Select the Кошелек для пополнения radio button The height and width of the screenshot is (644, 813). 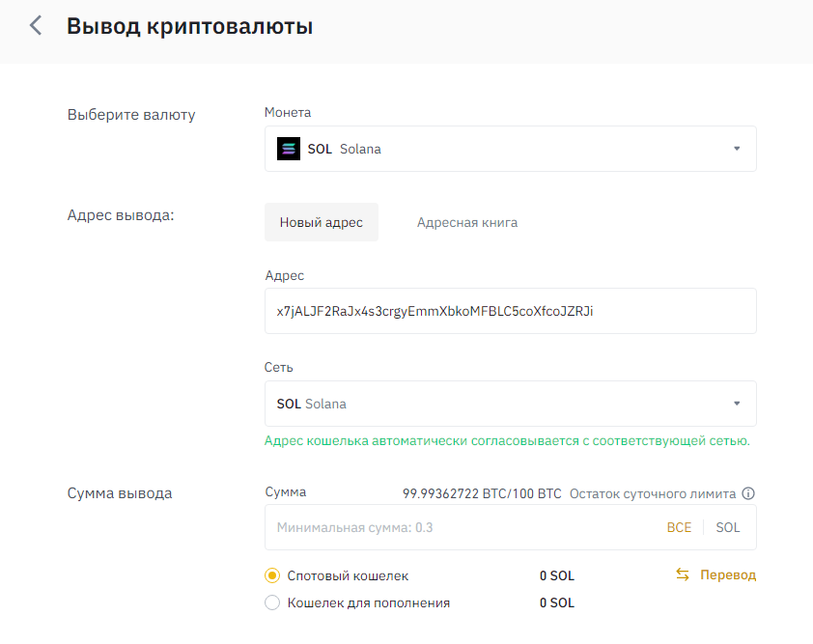click(272, 603)
